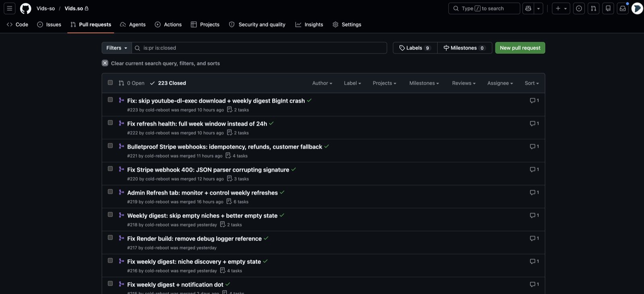Check box for niche discovery + empty state PR
This screenshot has height=294, width=644.
(110, 260)
